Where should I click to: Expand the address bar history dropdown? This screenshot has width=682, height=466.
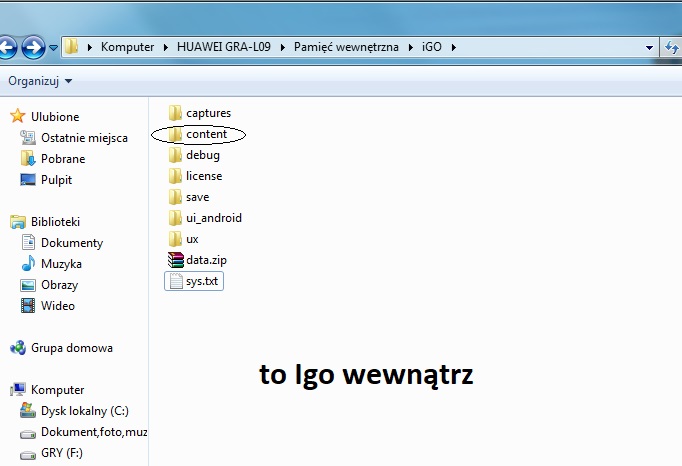point(650,47)
